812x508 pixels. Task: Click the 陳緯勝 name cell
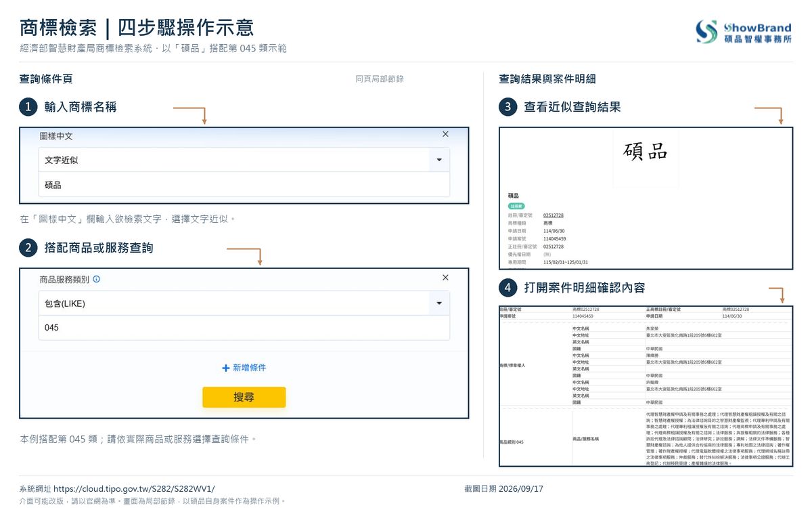point(652,356)
